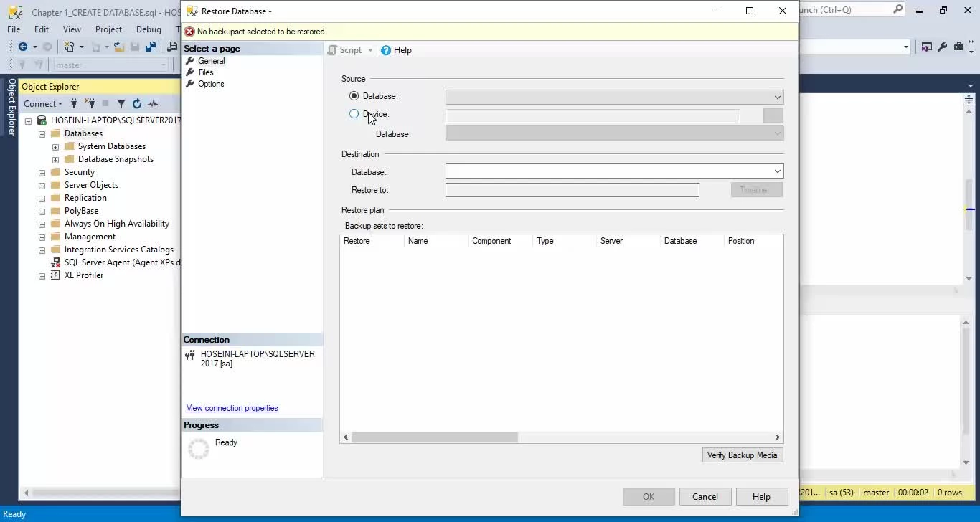
Task: Open the View menu
Action: (72, 29)
